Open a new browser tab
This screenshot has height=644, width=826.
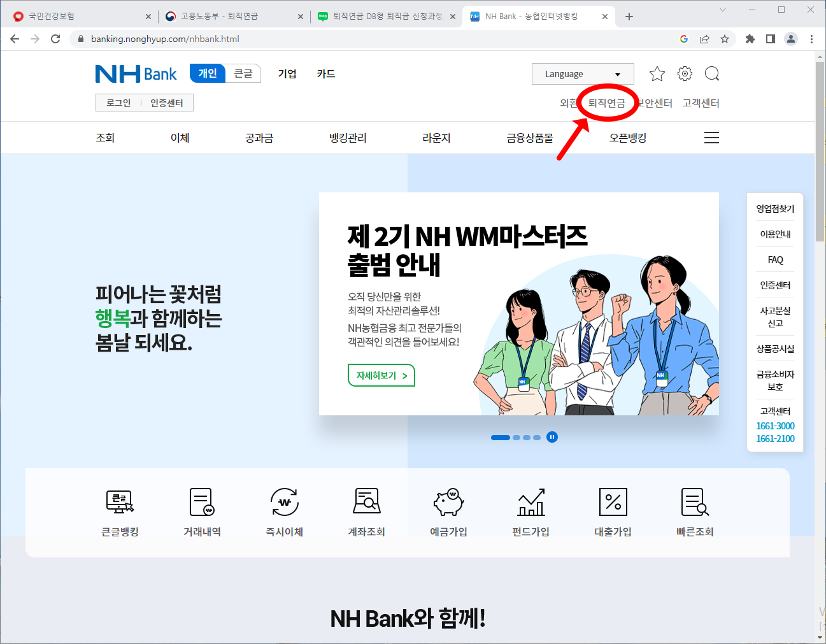coord(629,17)
